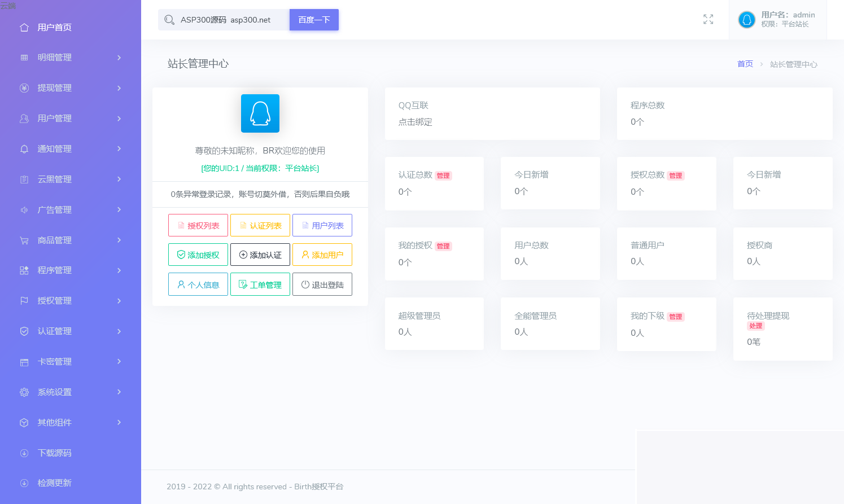Screen dimensions: 844x504
Task: Click the 检测更新 update icon
Action: pos(23,483)
